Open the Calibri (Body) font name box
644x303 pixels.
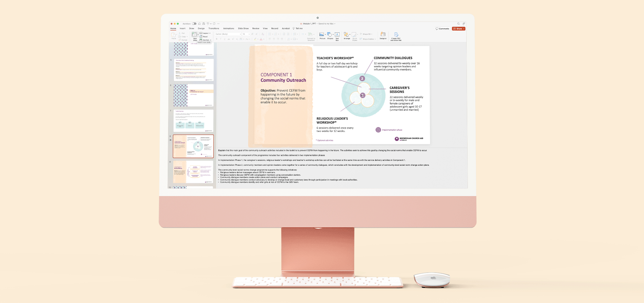click(x=228, y=34)
